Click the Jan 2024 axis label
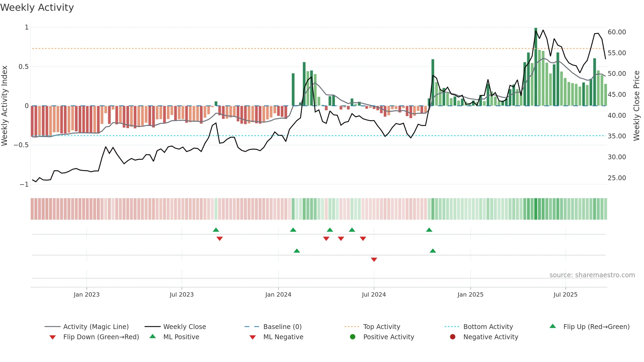The width and height of the screenshot is (644, 362). (x=278, y=294)
